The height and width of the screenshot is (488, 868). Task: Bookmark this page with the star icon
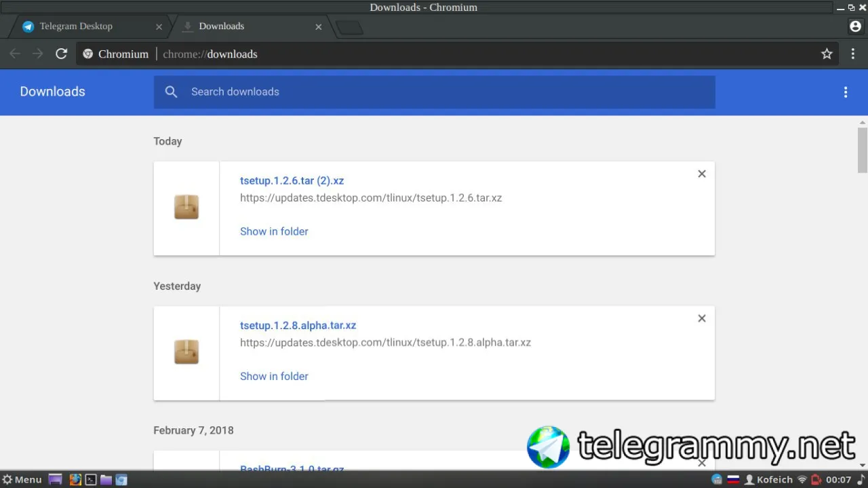pyautogui.click(x=827, y=54)
